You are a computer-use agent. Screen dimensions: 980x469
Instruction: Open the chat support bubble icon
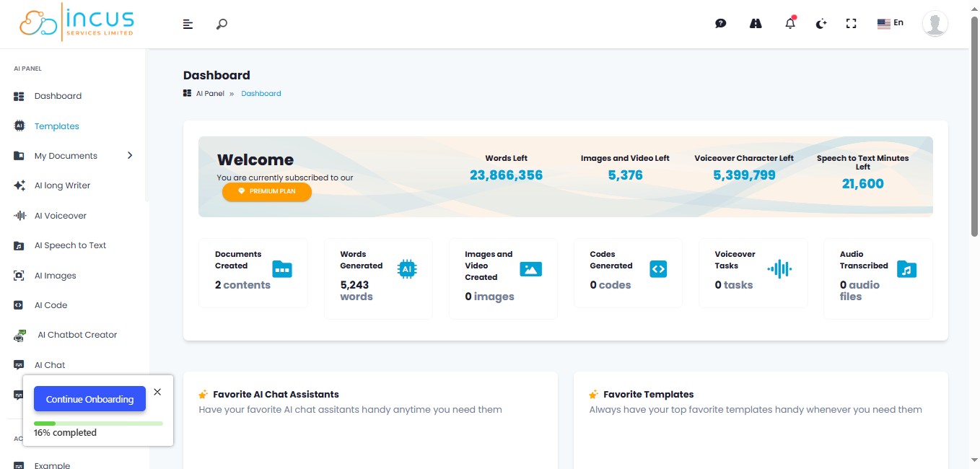[x=720, y=24]
